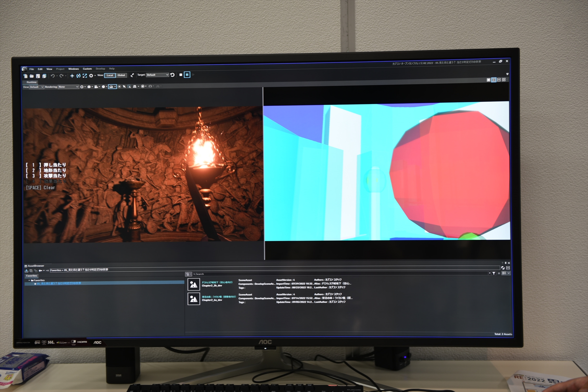The image size is (588, 392).
Task: Open the Windows menu
Action: 73,69
